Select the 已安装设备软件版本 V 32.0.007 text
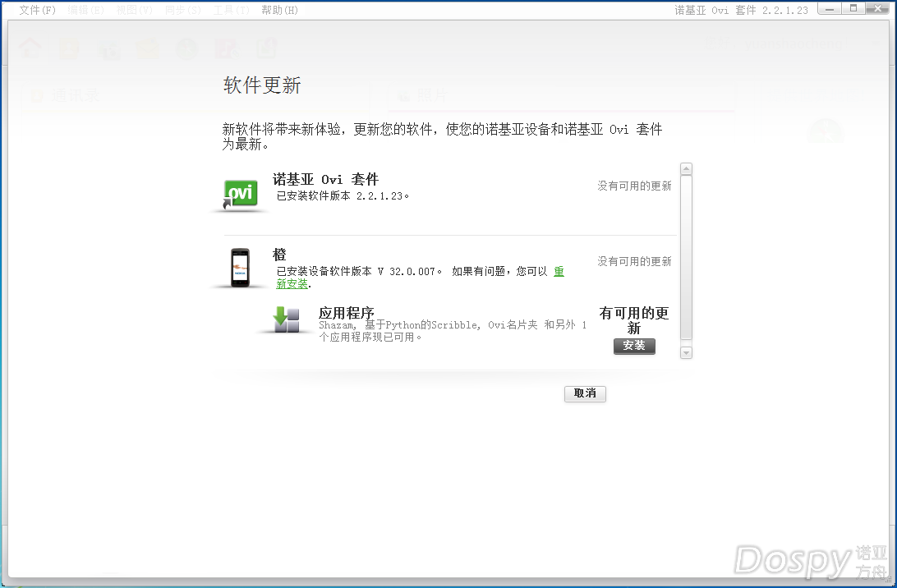 tap(359, 272)
